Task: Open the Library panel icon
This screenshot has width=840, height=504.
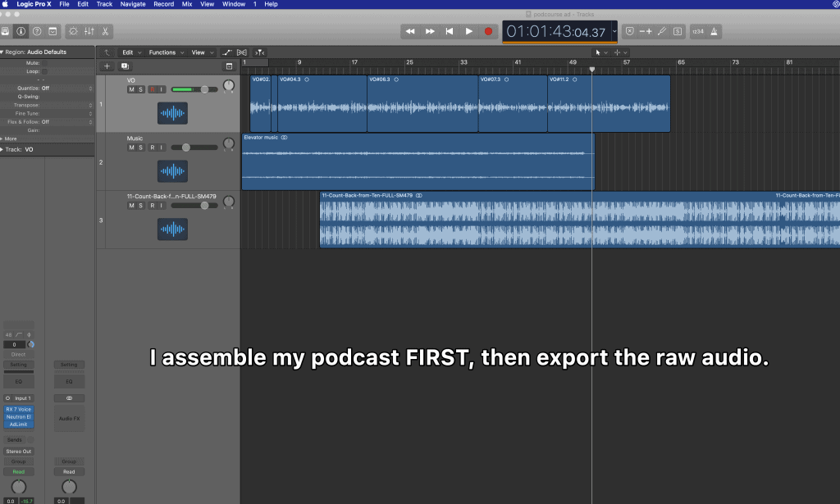Action: (x=5, y=32)
